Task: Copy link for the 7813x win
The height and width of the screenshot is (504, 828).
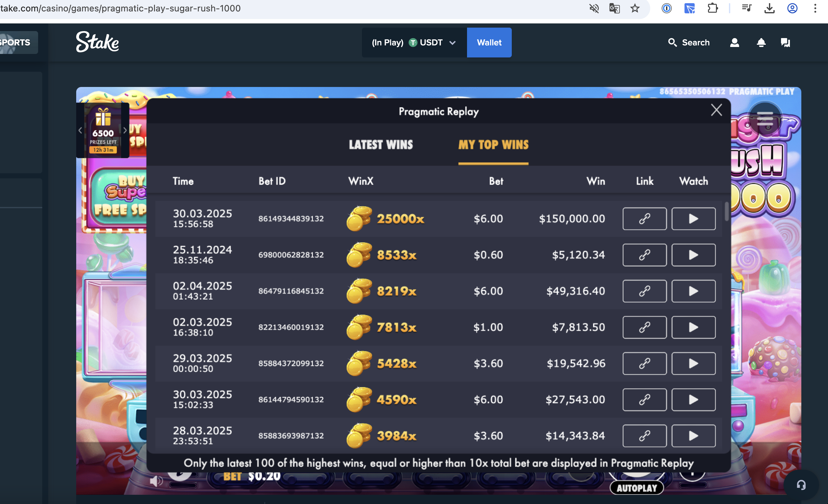Action: point(644,327)
